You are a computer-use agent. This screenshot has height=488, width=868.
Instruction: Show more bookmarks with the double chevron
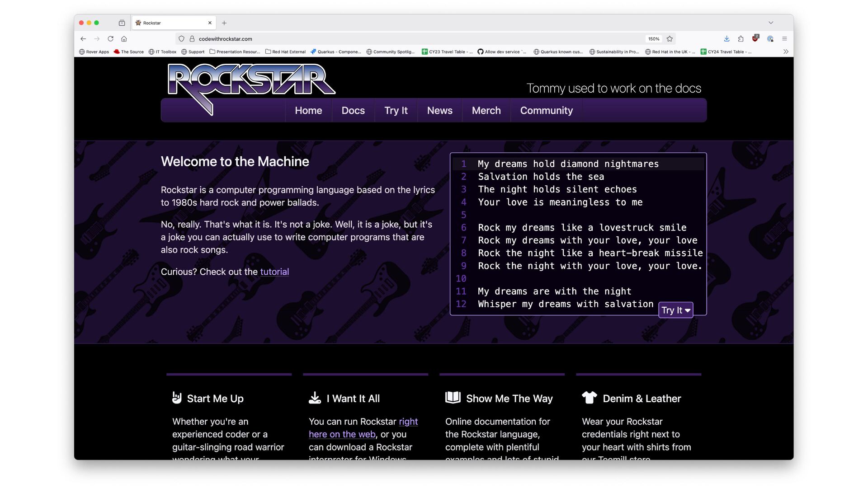786,52
